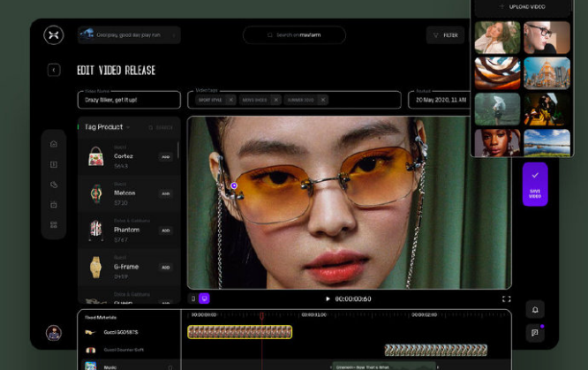
Task: Open the Home icon in the sidebar
Action: (x=54, y=144)
